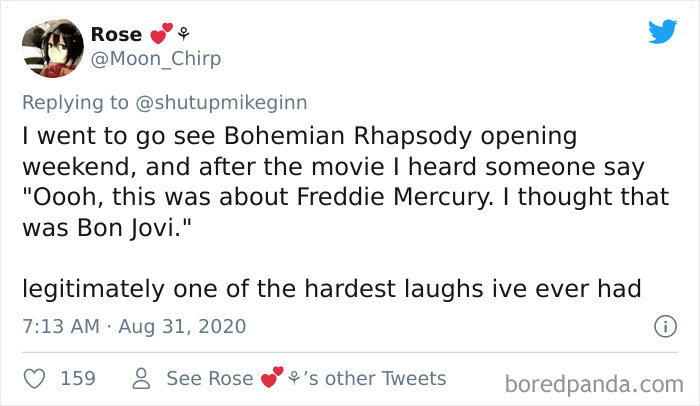This screenshot has width=700, height=406.
Task: Click the "Replying to" label
Action: (x=74, y=100)
